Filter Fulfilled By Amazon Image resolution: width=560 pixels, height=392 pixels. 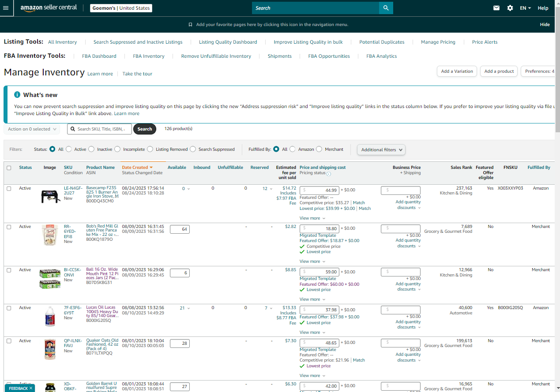coord(293,149)
